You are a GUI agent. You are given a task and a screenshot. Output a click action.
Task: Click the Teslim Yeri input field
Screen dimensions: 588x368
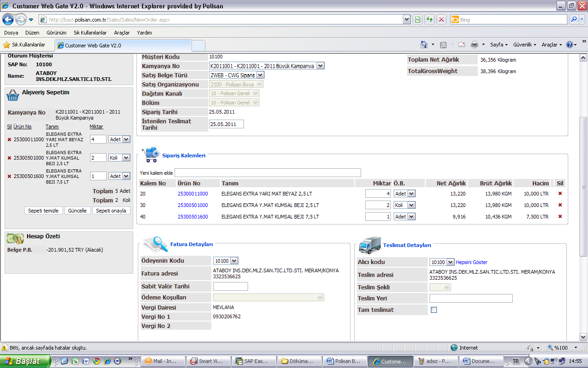471,299
